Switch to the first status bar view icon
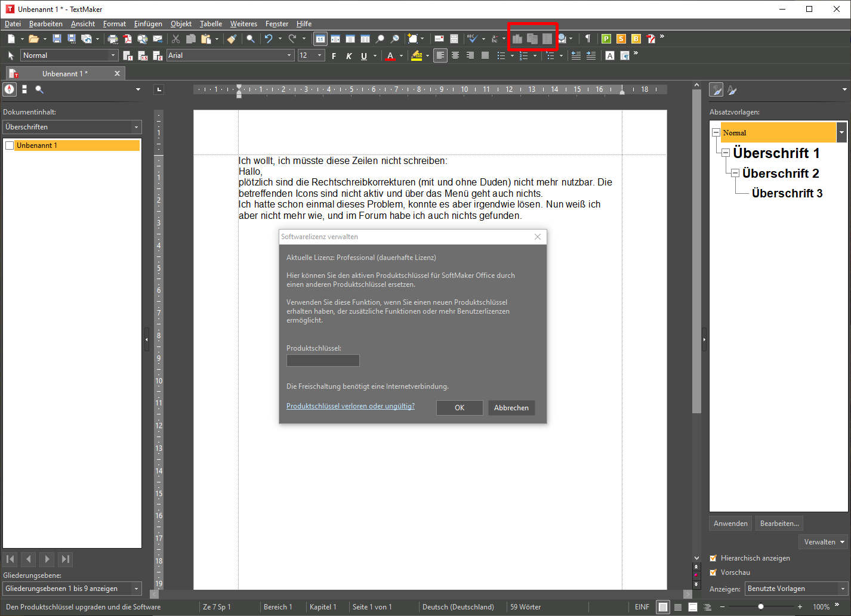851x616 pixels. pos(663,607)
